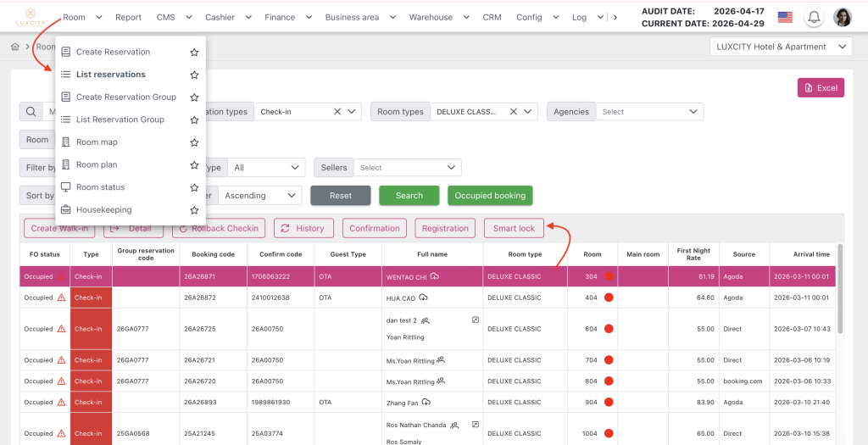
Task: Click red status dot for room 404
Action: coord(609,298)
